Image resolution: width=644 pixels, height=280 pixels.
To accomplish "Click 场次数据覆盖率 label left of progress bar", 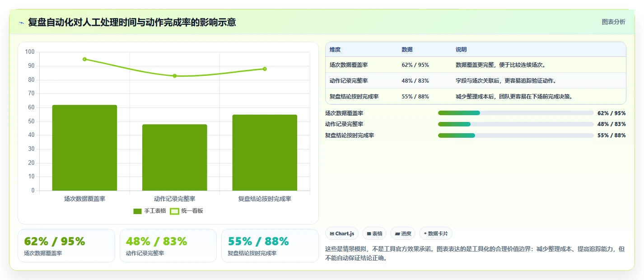I will (344, 113).
